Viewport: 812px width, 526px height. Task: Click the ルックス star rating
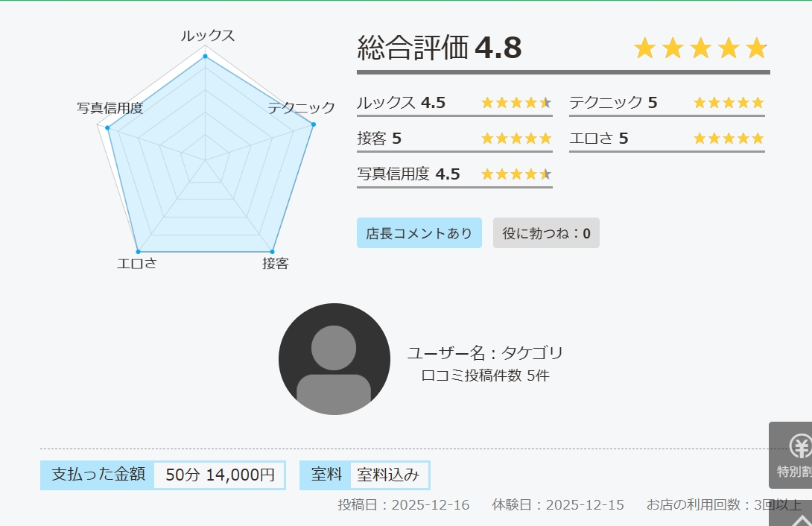tap(516, 103)
